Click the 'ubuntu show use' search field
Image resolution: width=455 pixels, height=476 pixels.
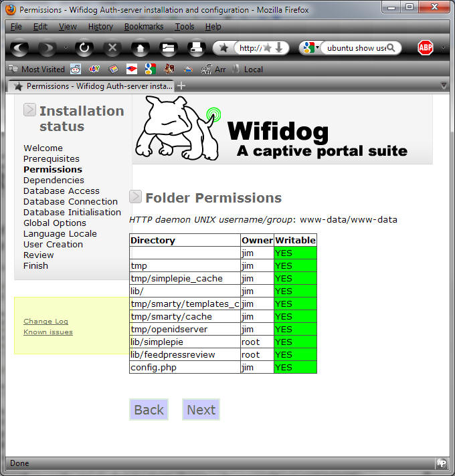point(356,48)
